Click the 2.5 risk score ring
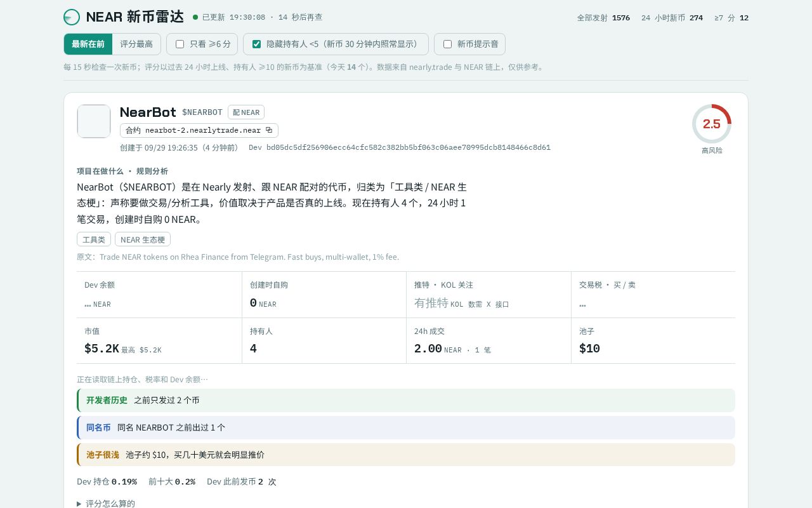This screenshot has height=508, width=812. click(x=712, y=124)
